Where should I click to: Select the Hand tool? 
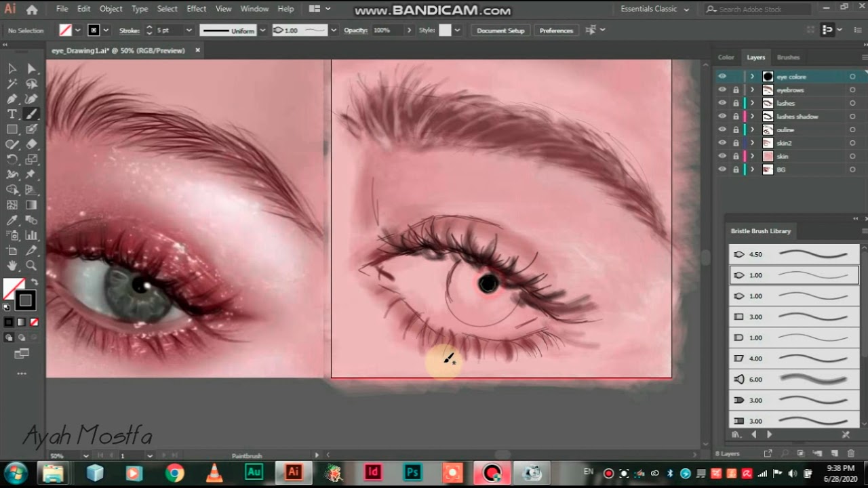tap(12, 266)
